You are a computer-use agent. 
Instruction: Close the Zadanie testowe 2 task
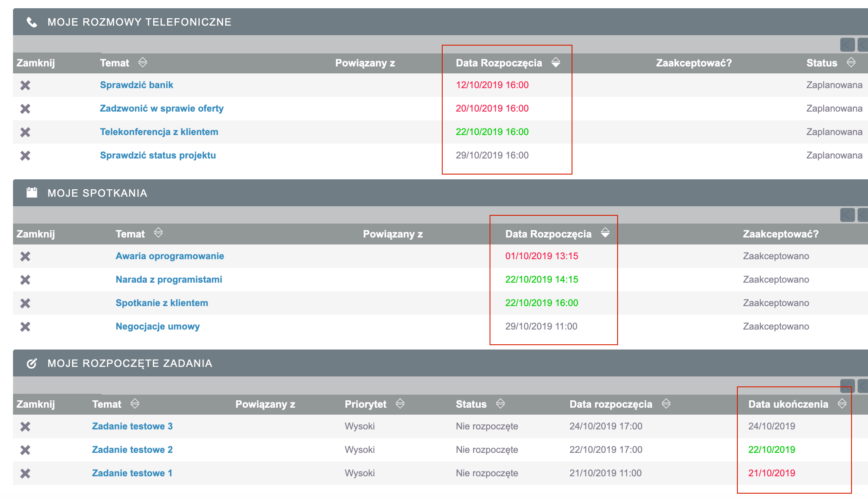[x=25, y=450]
